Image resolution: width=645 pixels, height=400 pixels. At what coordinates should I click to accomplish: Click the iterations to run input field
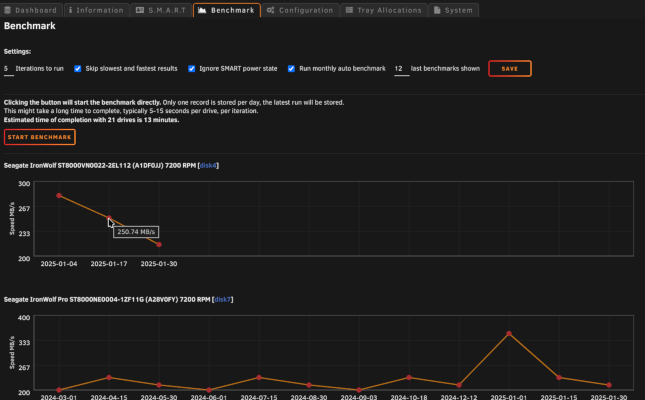tap(9, 69)
